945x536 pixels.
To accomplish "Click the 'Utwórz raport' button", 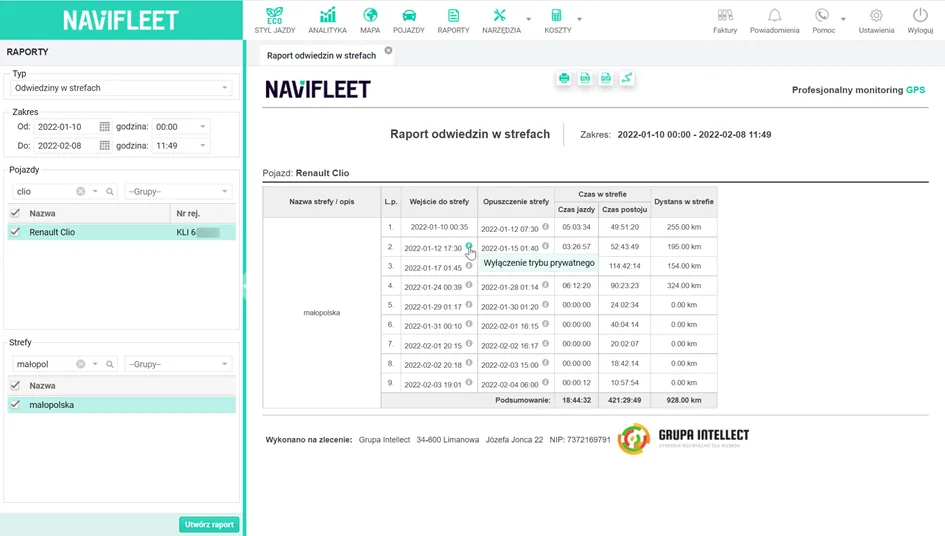I will point(209,525).
